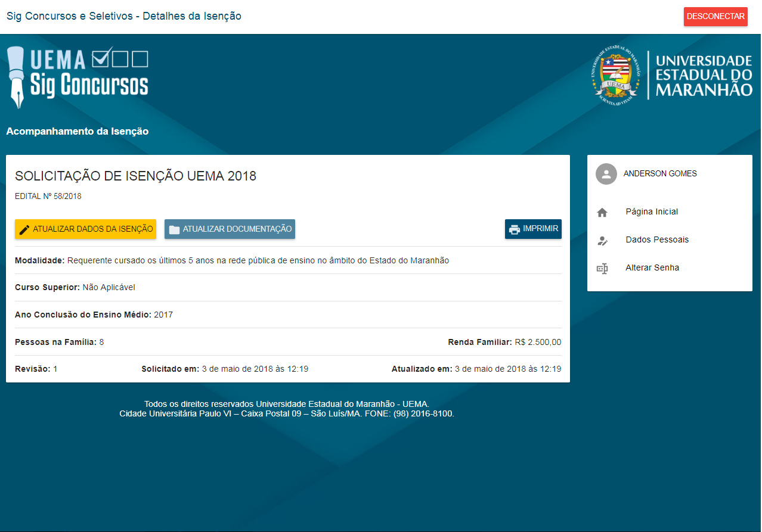Click the printer icon on Imprimir
The width and height of the screenshot is (762, 532).
(x=515, y=229)
